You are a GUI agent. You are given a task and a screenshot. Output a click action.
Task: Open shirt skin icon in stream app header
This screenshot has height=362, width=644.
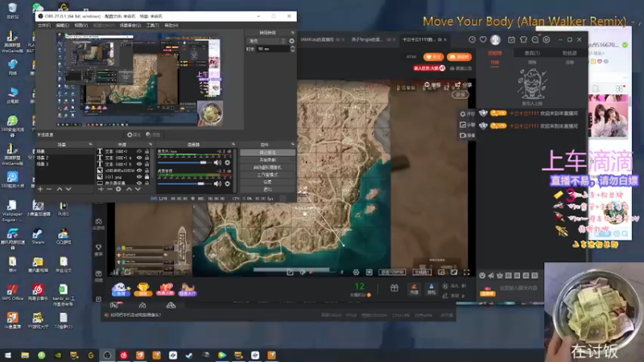(523, 39)
